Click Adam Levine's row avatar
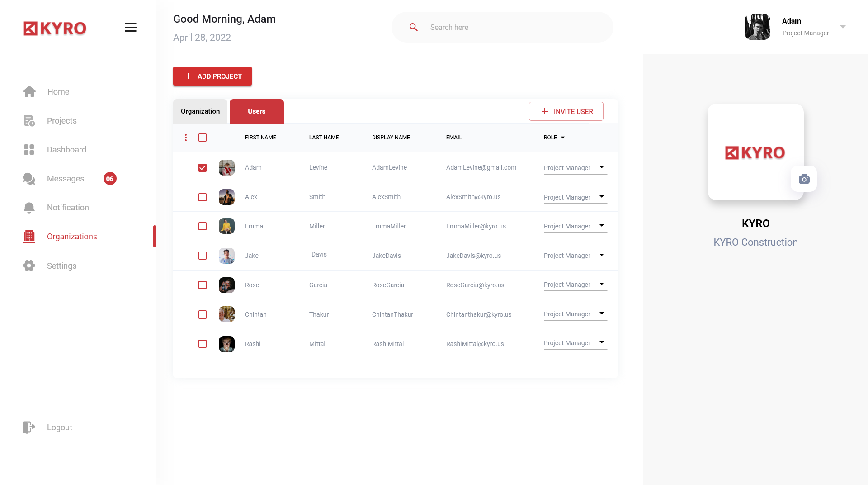Image resolution: width=868 pixels, height=485 pixels. [x=226, y=167]
